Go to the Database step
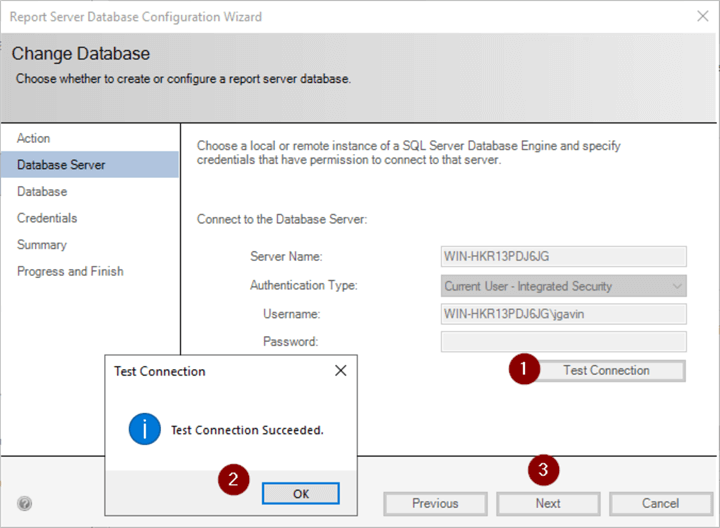Image resolution: width=720 pixels, height=528 pixels. [42, 191]
